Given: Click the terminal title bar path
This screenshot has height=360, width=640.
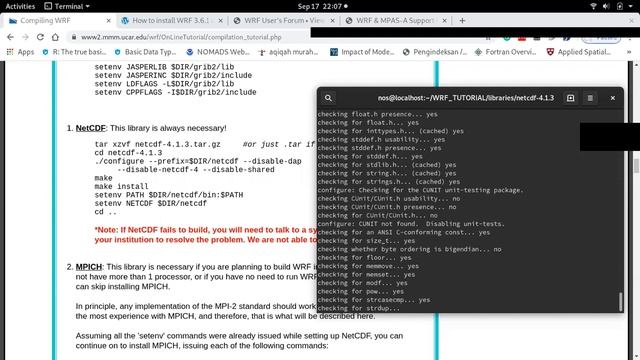Looking at the screenshot, I should click(x=466, y=98).
